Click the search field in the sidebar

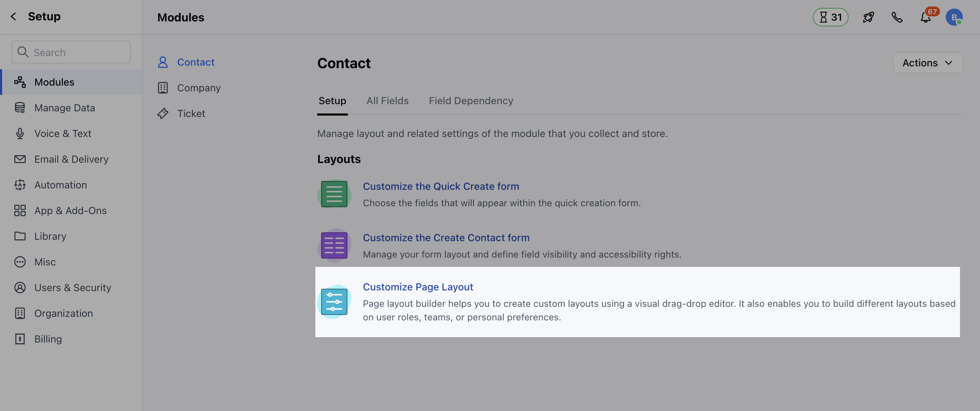pos(71,52)
